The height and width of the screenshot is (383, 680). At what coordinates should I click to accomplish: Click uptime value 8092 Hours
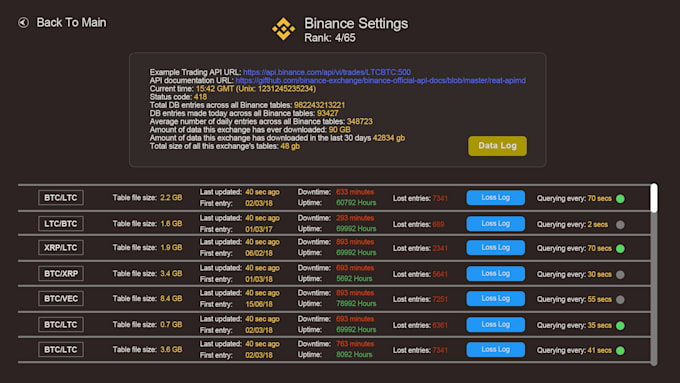tap(354, 355)
